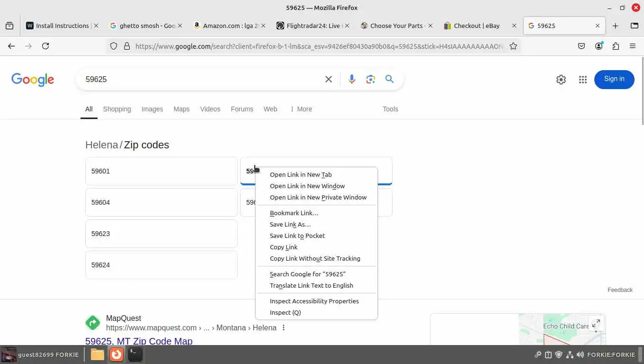Open the Google apps grid
This screenshot has height=364, width=644.
(x=583, y=80)
